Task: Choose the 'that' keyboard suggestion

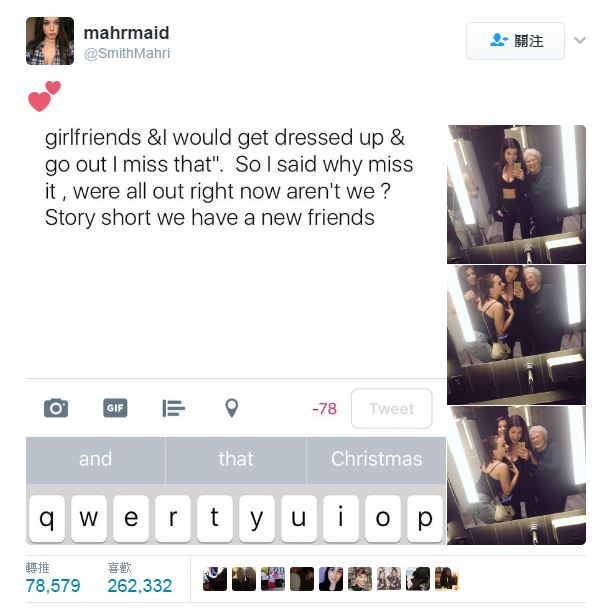Action: point(236,460)
